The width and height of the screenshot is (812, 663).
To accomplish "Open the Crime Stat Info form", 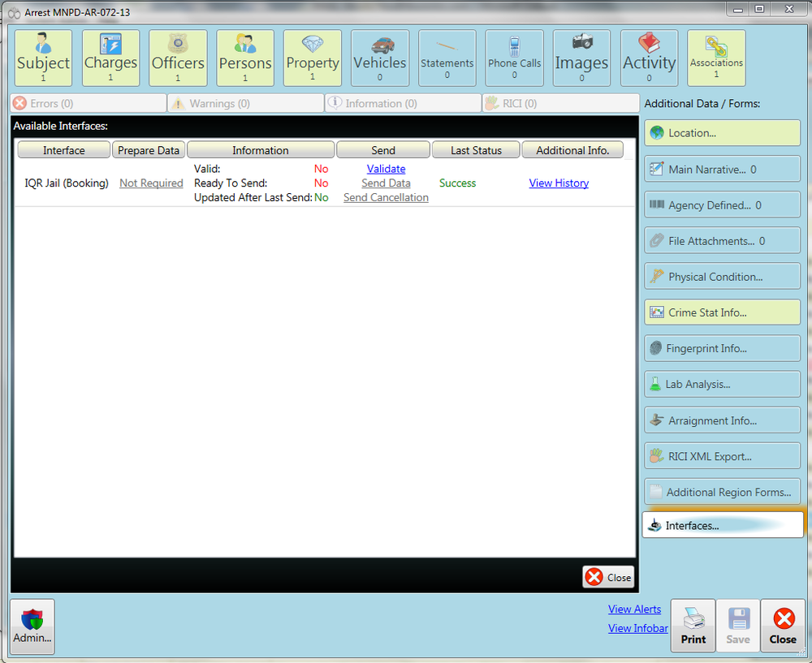I will click(x=722, y=312).
